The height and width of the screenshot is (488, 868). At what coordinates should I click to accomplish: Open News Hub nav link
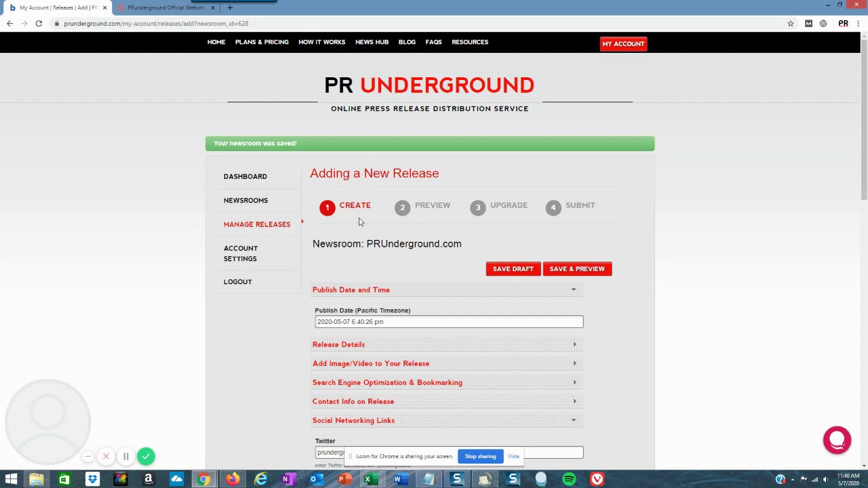pos(372,42)
